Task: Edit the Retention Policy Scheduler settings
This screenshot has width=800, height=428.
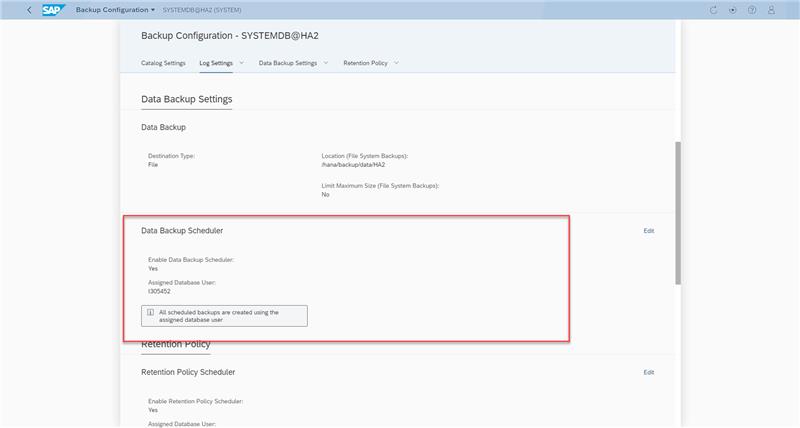Action: 648,372
